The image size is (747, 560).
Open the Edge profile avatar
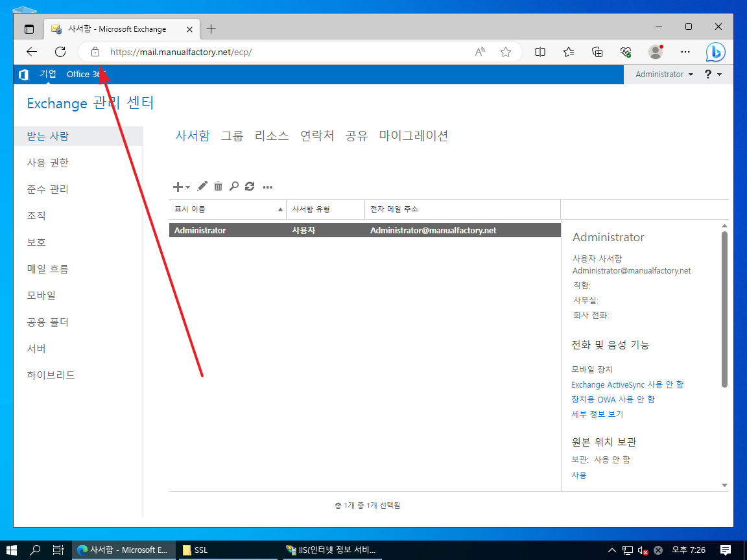click(x=656, y=52)
